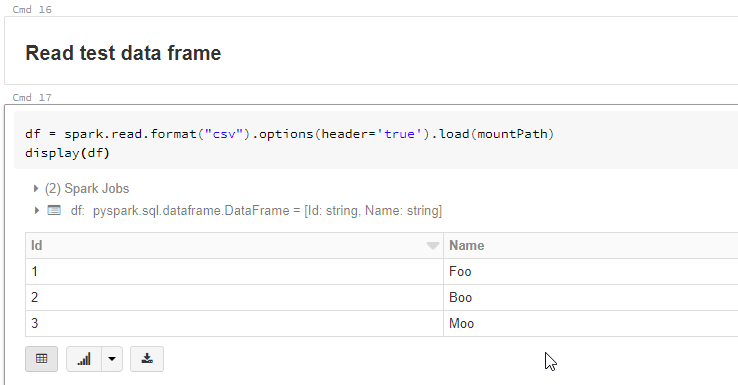The width and height of the screenshot is (738, 385).
Task: Click the Name column header
Action: click(x=591, y=246)
